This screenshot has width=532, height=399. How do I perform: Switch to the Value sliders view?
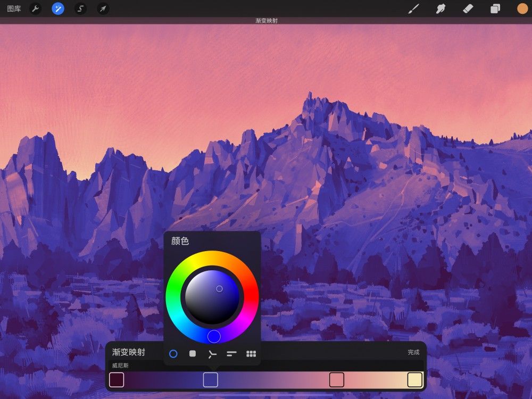(x=231, y=353)
